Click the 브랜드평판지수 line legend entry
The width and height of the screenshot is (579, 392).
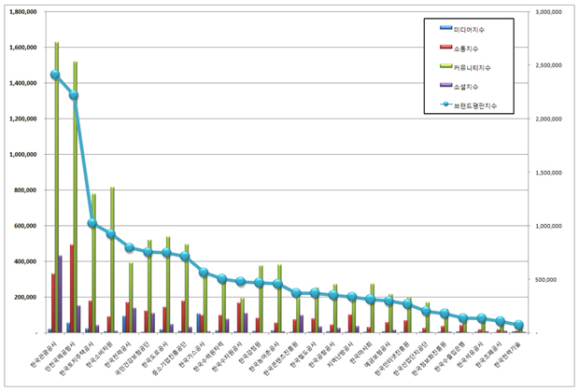coord(469,105)
